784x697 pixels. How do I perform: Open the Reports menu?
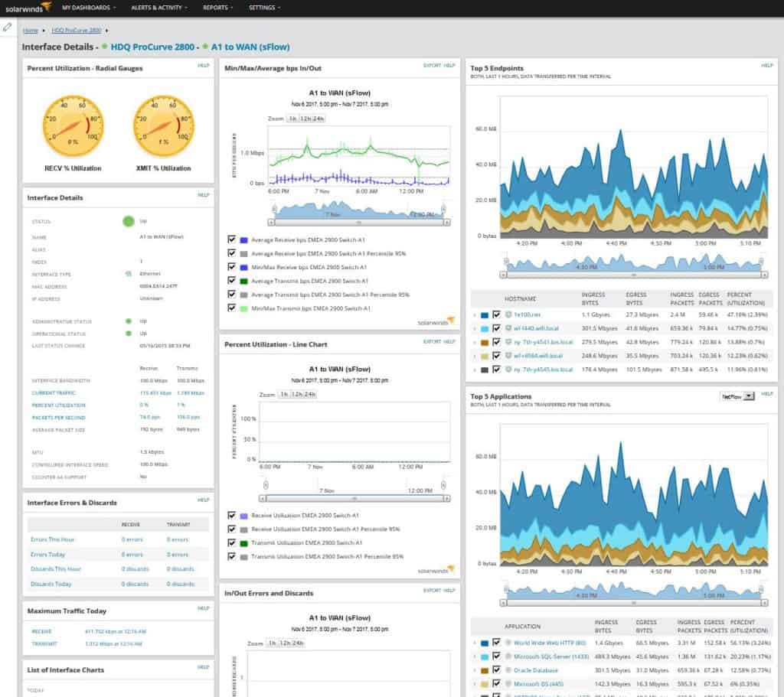coord(217,8)
